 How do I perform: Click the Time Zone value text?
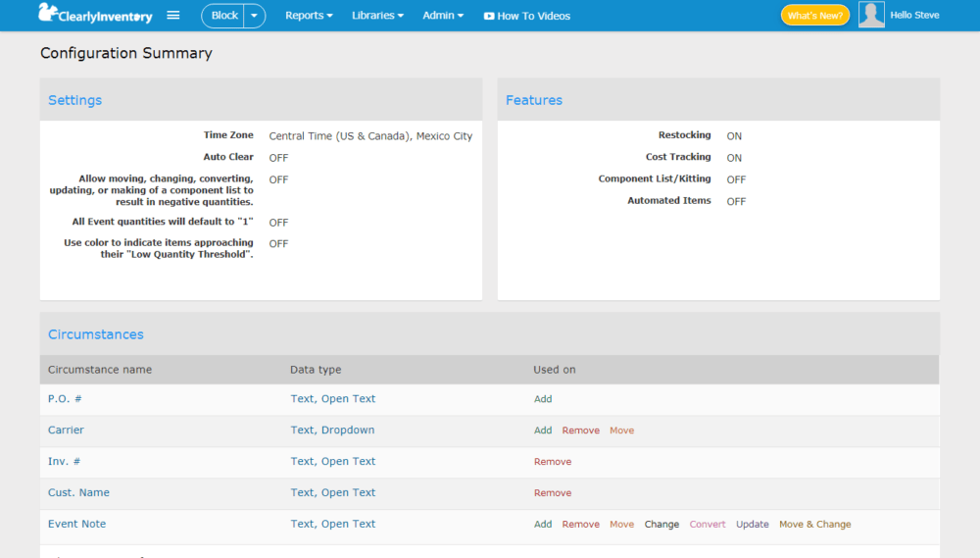370,135
